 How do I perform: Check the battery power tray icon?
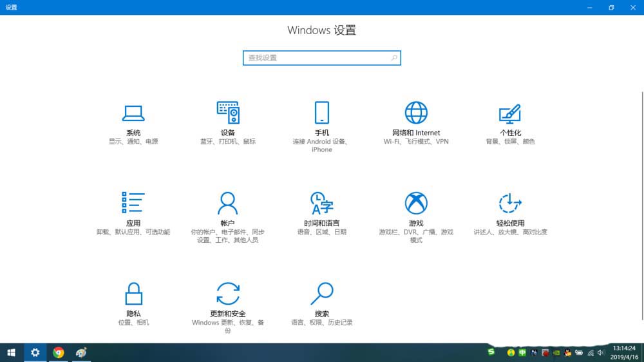click(579, 352)
